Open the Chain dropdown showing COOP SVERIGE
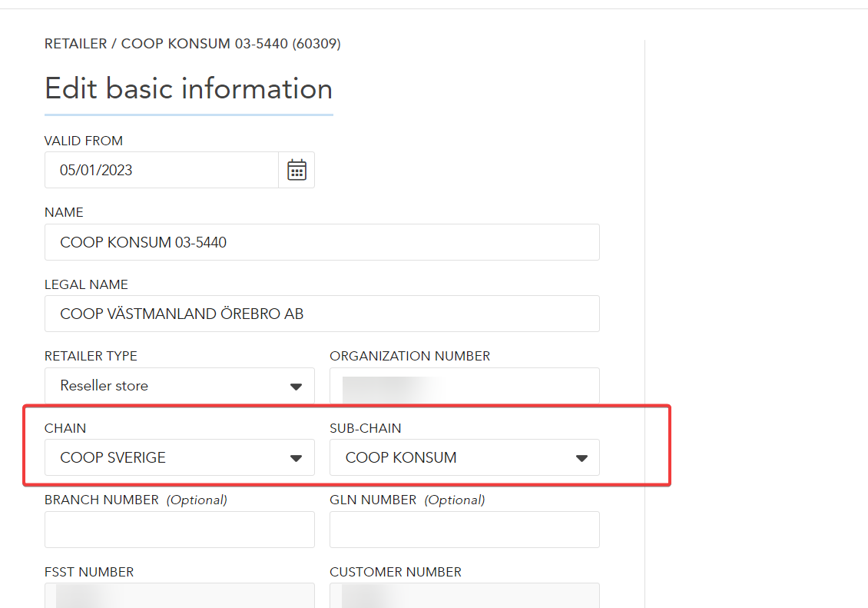This screenshot has height=608, width=868. [179, 457]
